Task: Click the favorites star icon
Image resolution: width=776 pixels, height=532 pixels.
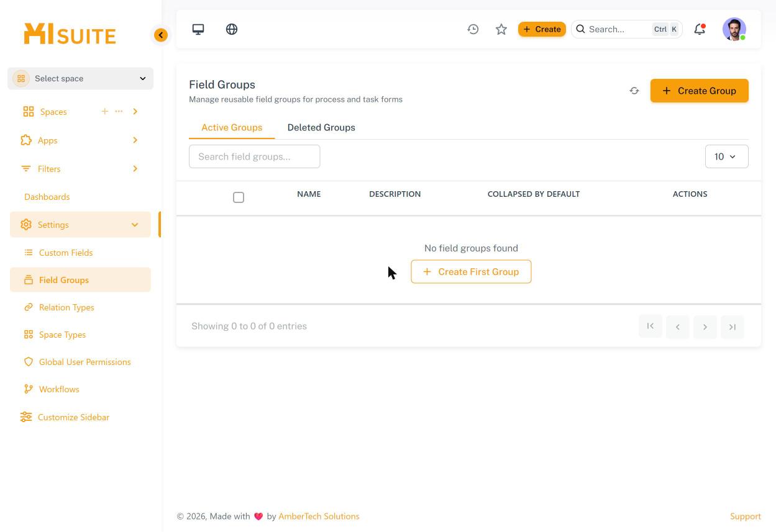Action: click(x=501, y=29)
